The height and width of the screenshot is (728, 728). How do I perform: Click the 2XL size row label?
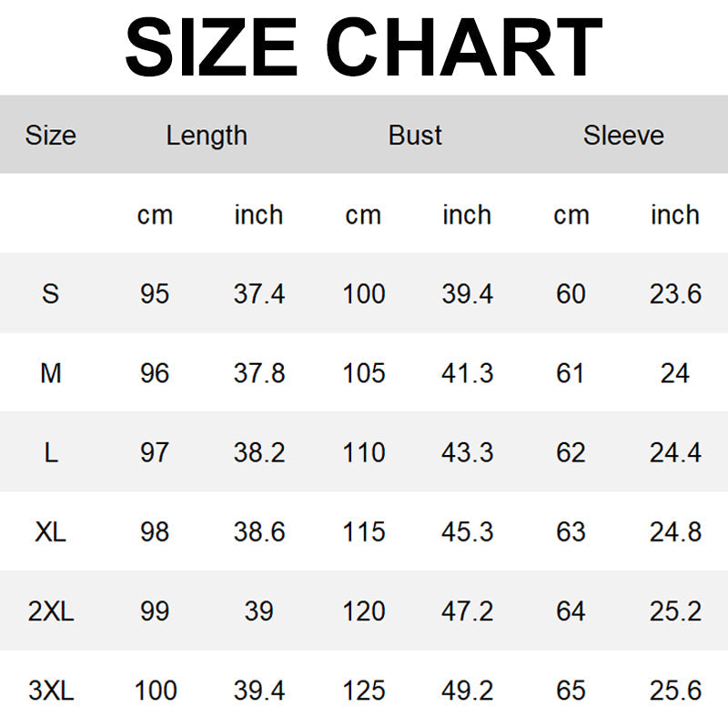point(51,611)
